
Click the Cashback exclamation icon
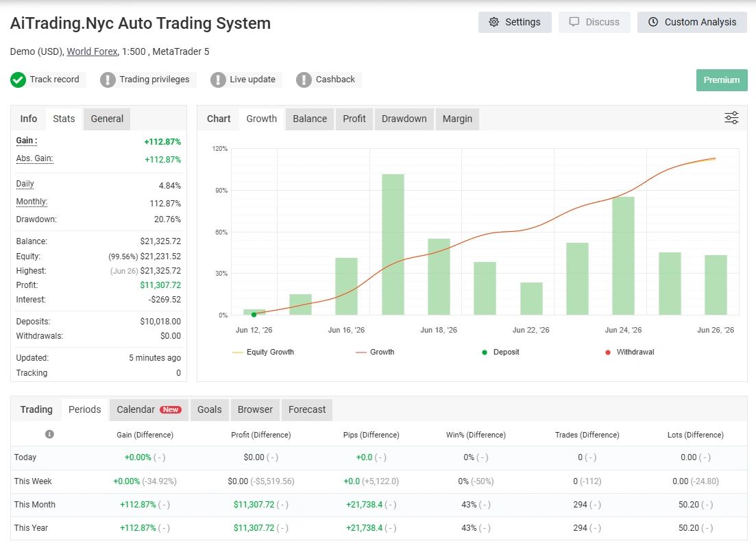pos(304,80)
